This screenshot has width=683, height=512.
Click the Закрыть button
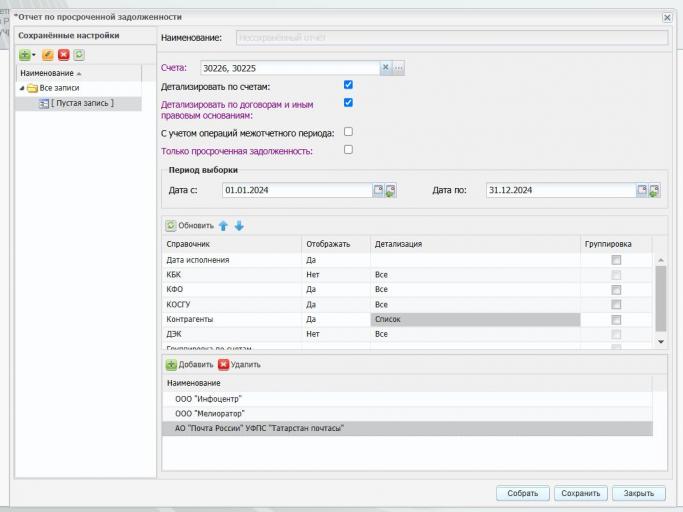coord(639,494)
